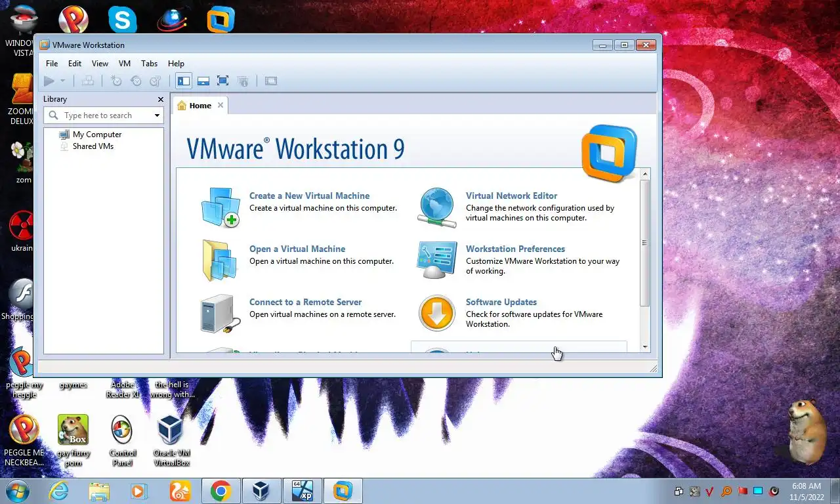This screenshot has width=840, height=504.
Task: Click the console view toolbar icon
Action: 271,81
